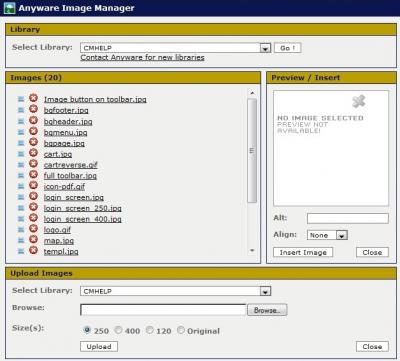This screenshot has width=400, height=361.
Task: Click the blue properties icon for bgfooter.jpg
Action: pyautogui.click(x=21, y=110)
